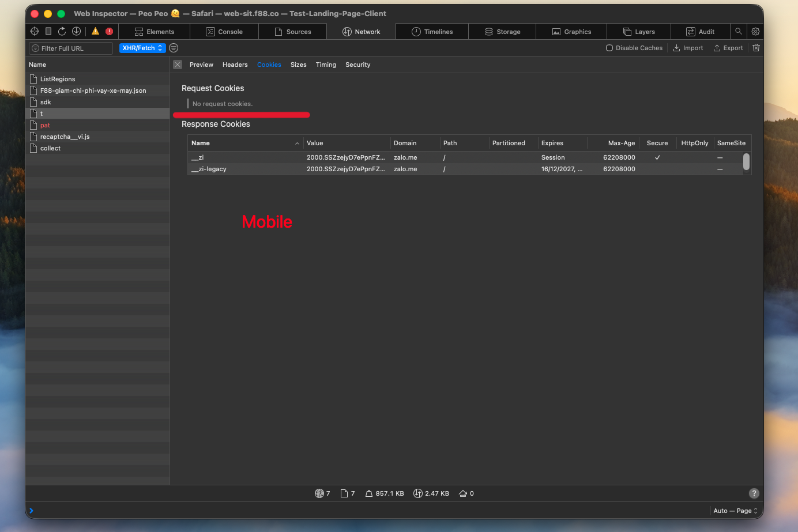Show errors via red exclamation icon
The width and height of the screenshot is (798, 532).
coord(109,32)
